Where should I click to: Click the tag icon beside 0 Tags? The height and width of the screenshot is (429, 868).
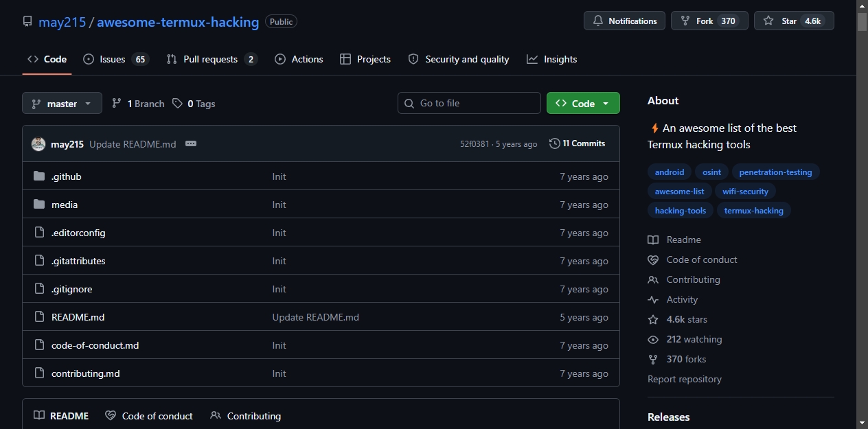pyautogui.click(x=178, y=104)
